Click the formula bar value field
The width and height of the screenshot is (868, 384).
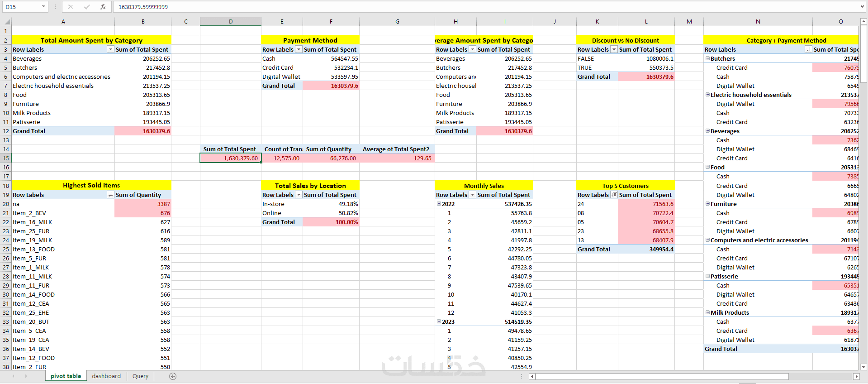point(486,7)
